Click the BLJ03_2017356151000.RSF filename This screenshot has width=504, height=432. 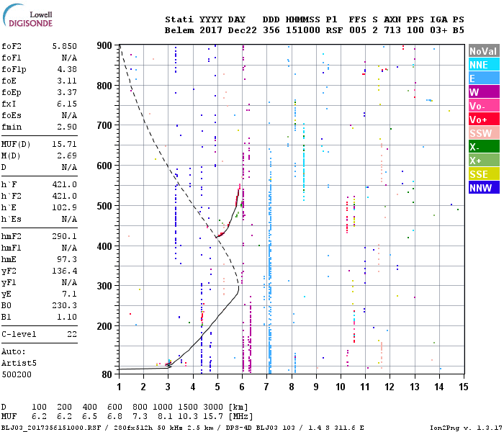click(x=51, y=428)
